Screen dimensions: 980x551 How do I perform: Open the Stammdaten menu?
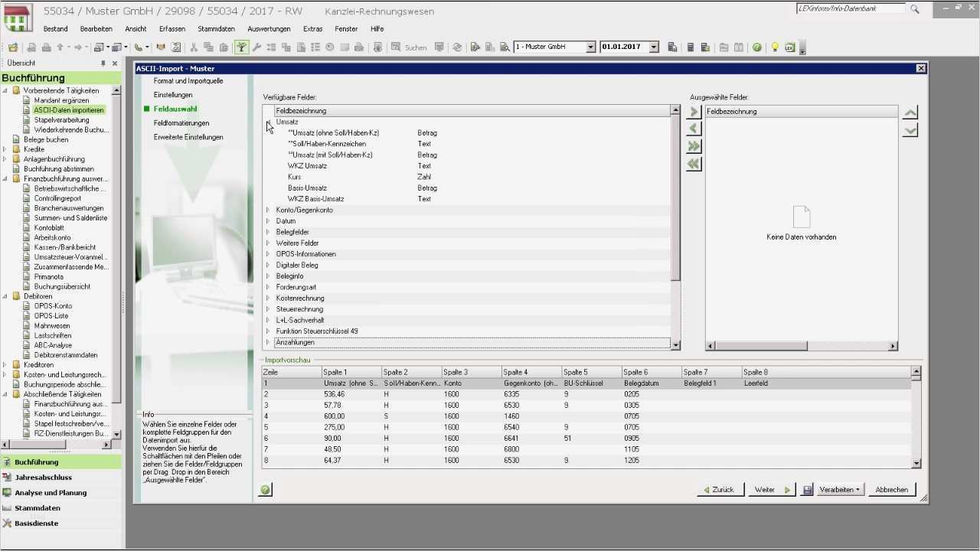[x=216, y=28]
